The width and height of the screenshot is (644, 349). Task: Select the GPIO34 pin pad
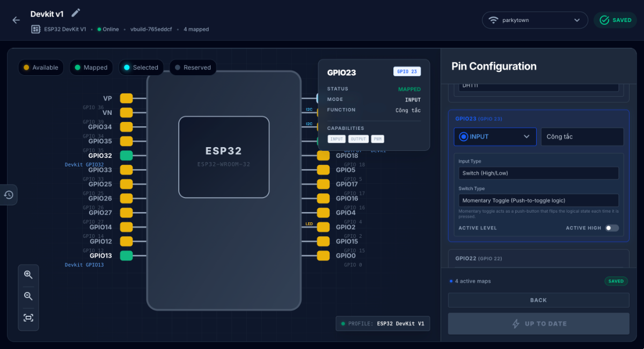point(126,127)
